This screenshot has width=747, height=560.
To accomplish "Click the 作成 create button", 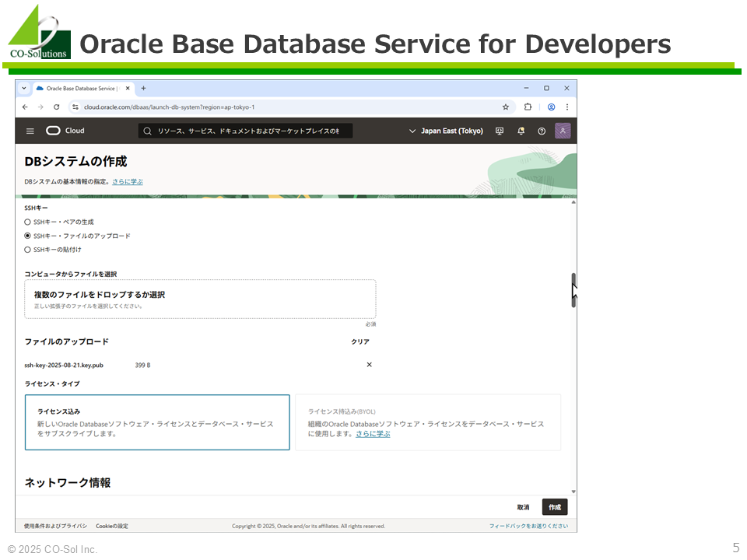I will pos(555,507).
